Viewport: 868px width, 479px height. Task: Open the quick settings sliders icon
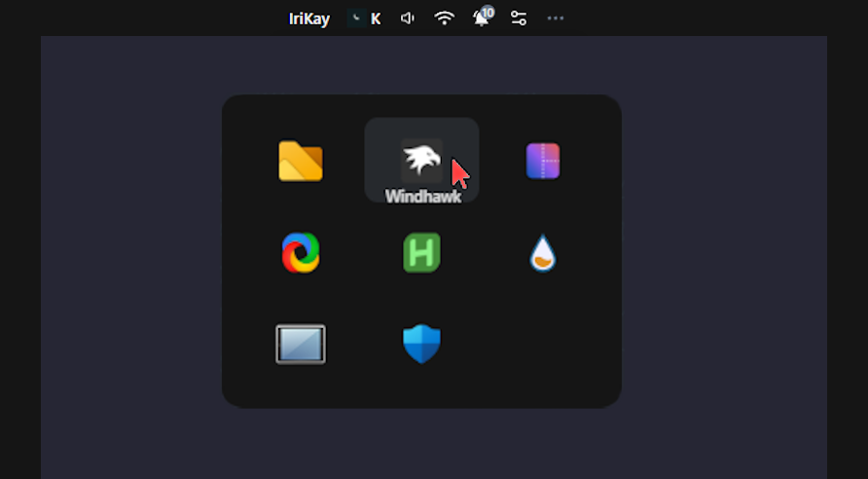(x=519, y=18)
